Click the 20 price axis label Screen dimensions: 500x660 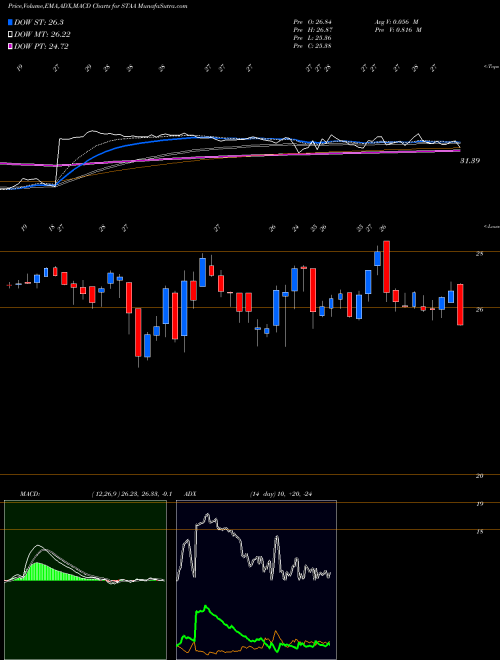coord(479,476)
